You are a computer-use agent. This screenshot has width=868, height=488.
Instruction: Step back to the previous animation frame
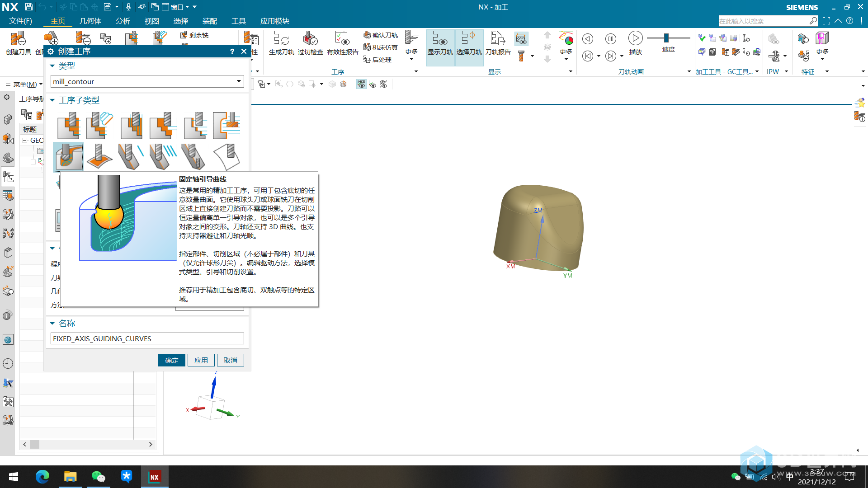[x=588, y=39]
